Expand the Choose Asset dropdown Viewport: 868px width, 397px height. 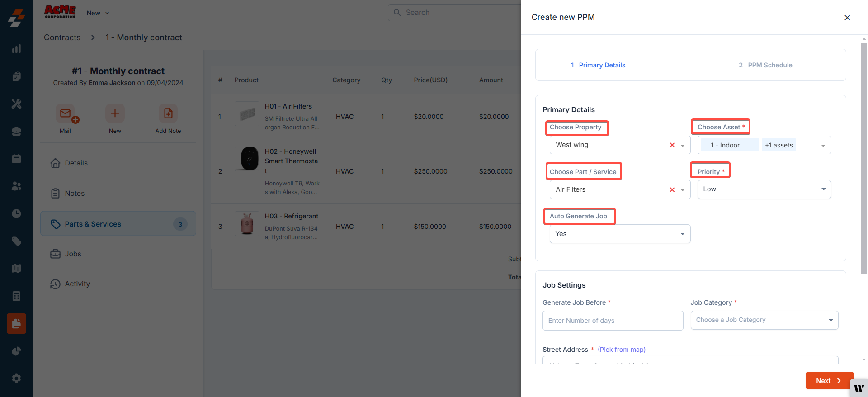pyautogui.click(x=823, y=145)
